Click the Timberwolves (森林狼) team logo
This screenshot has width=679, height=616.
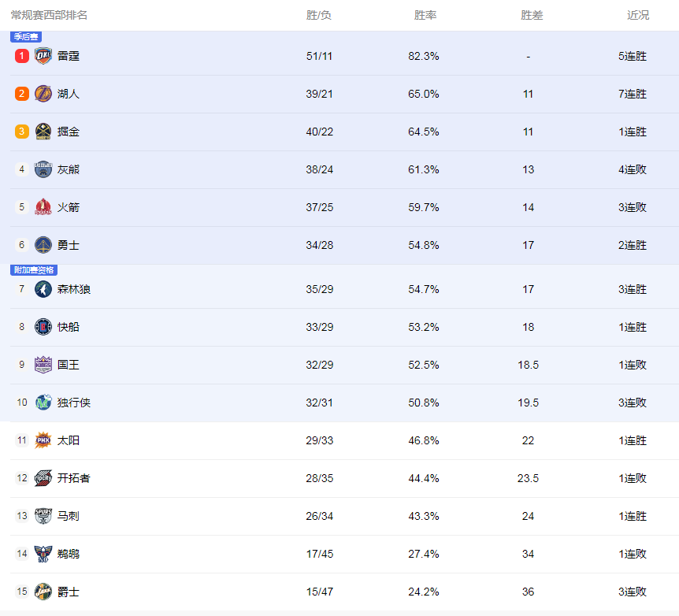(43, 289)
